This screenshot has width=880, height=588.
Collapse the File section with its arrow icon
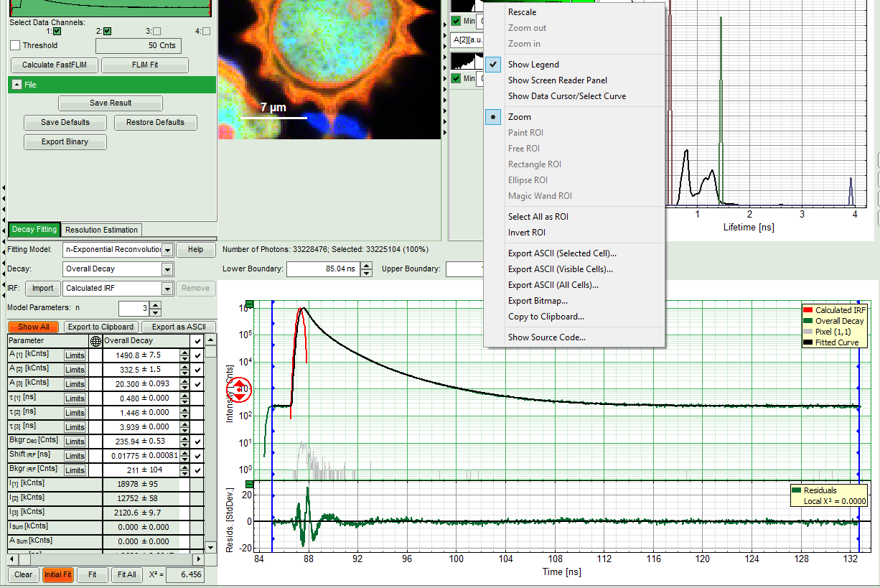click(17, 85)
